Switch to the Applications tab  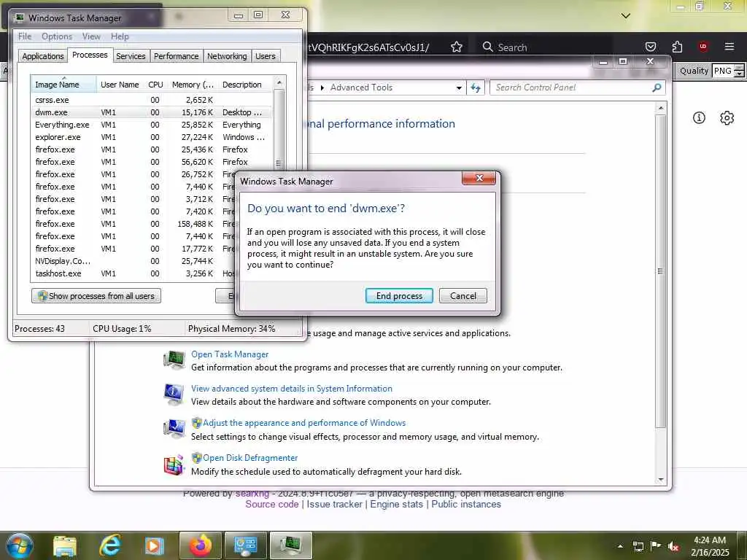tap(43, 56)
